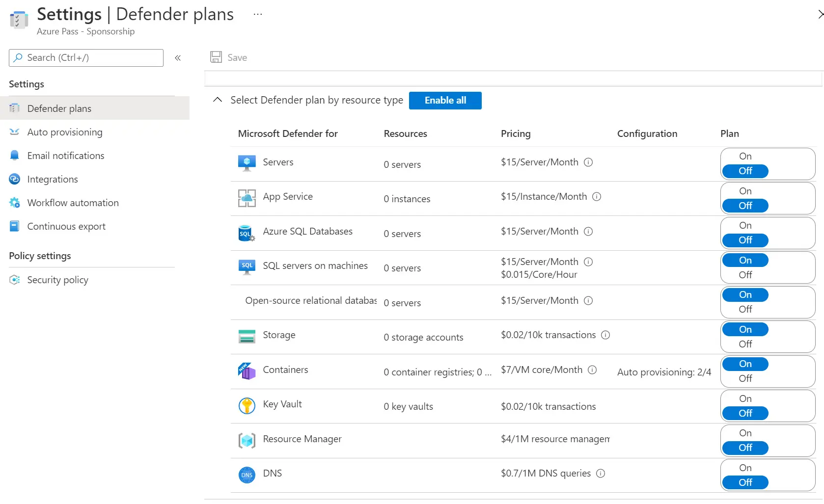Click the Save disk icon
Screen dimensions: 824x504
[x=216, y=57]
